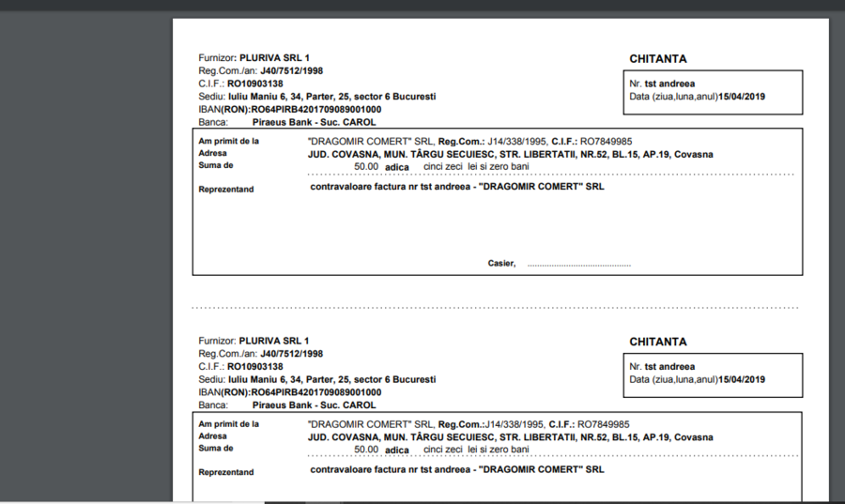Screen dimensions: 845x504
Task: Click the 50.00 amount in the first receipt
Action: (x=365, y=166)
